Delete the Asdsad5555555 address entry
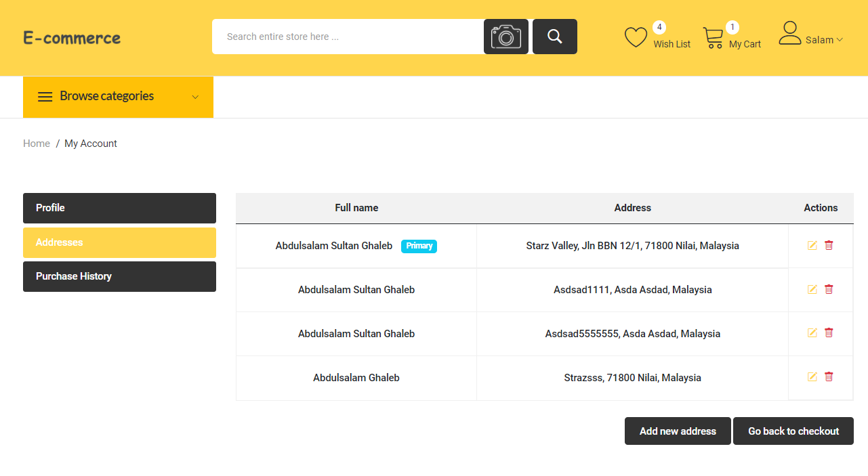Viewport: 868px width, 476px height. click(x=829, y=332)
